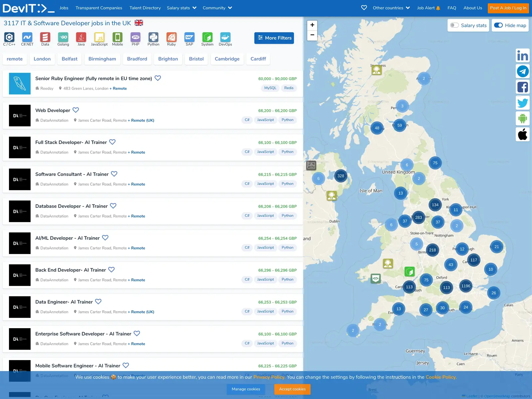Select the Golang technology icon
The height and width of the screenshot is (399, 532).
click(x=63, y=39)
